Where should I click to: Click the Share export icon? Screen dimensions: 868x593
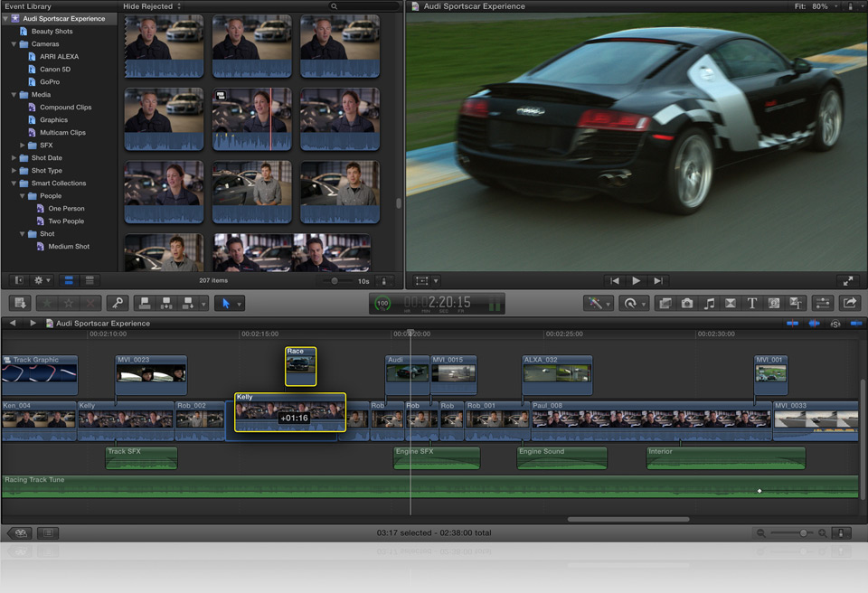pyautogui.click(x=850, y=304)
